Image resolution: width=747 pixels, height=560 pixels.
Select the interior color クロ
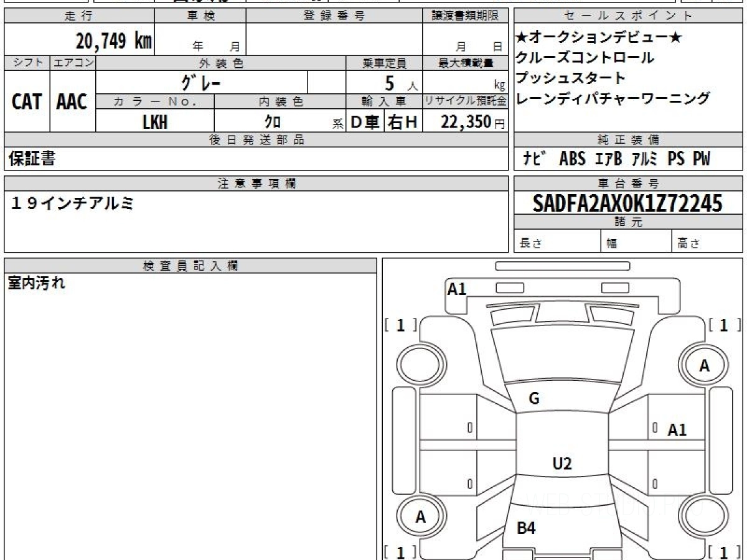click(x=273, y=122)
